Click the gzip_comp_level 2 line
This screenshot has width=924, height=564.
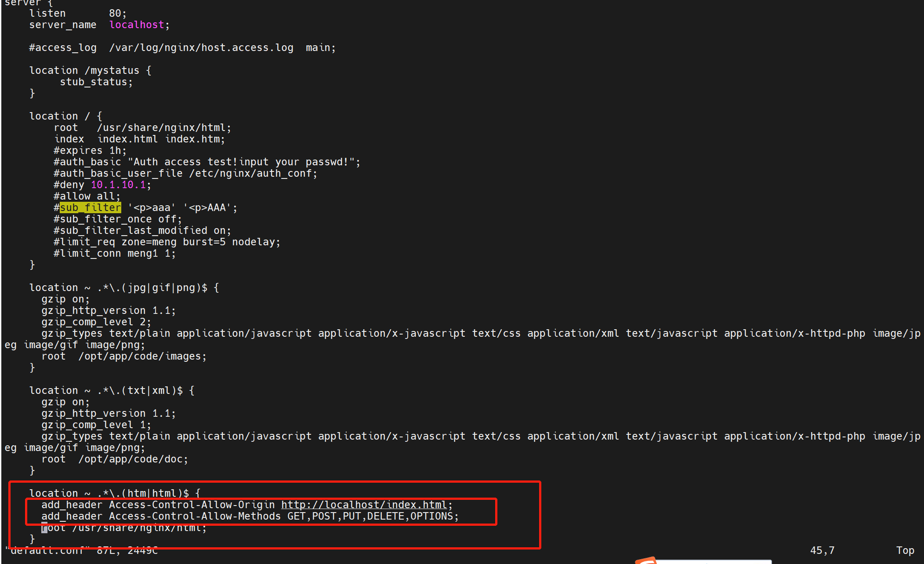[96, 322]
